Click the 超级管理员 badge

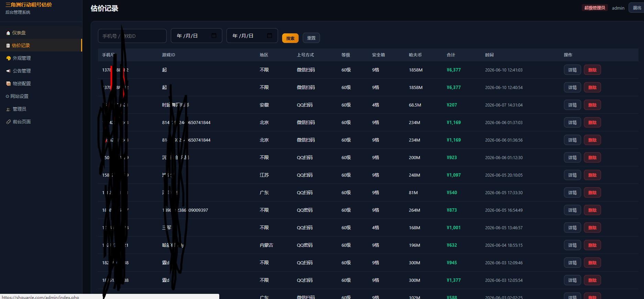coord(595,8)
